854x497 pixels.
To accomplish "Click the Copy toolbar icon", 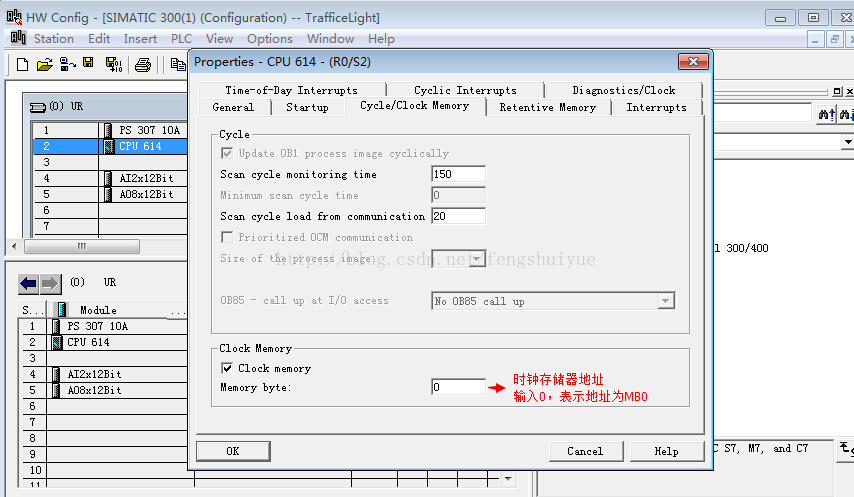I will 178,64.
